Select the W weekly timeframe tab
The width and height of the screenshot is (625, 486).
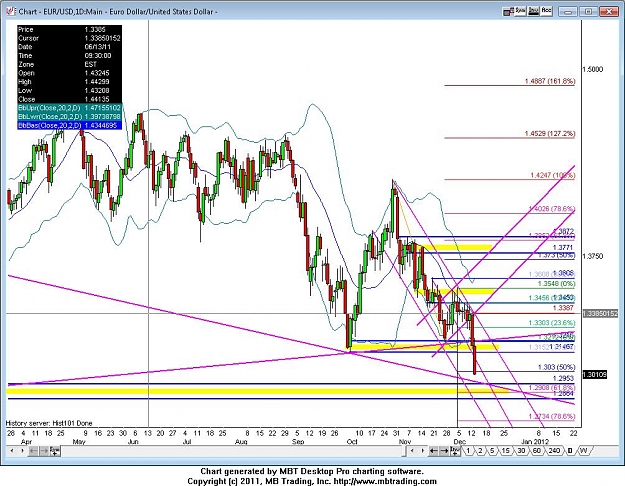point(584,451)
